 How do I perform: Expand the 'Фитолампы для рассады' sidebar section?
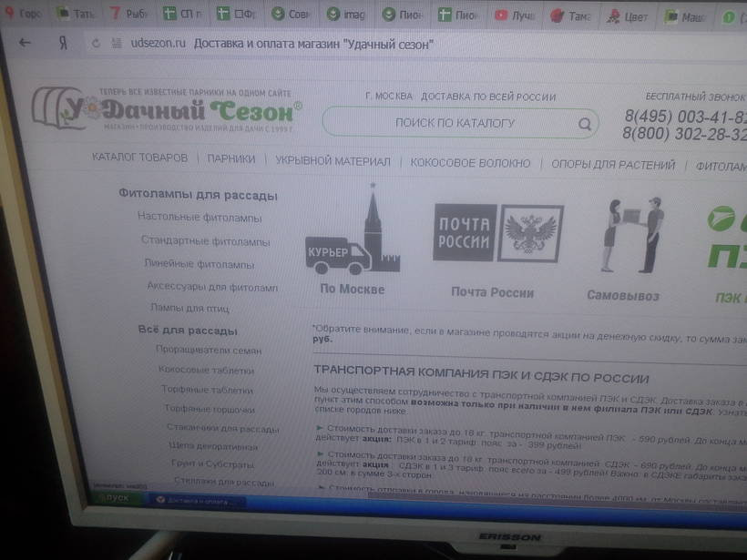tap(198, 195)
